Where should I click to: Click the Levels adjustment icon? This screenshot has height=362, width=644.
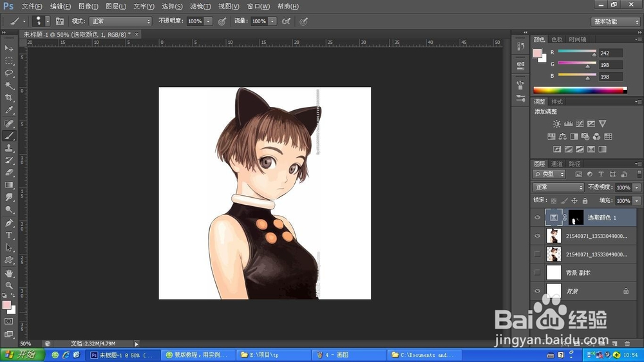(x=568, y=124)
